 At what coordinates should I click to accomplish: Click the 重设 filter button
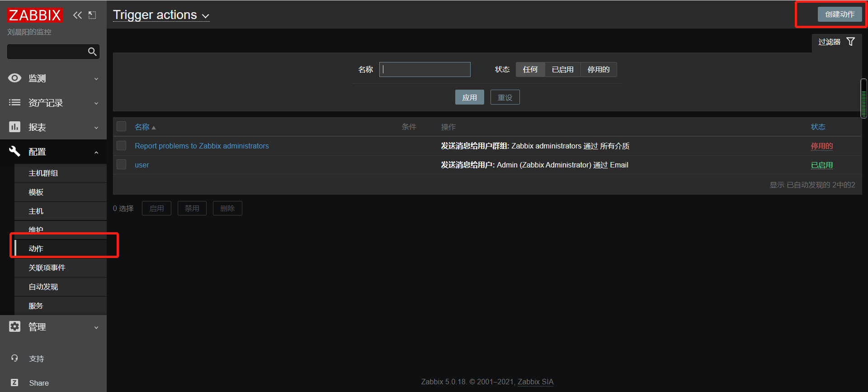pyautogui.click(x=505, y=97)
